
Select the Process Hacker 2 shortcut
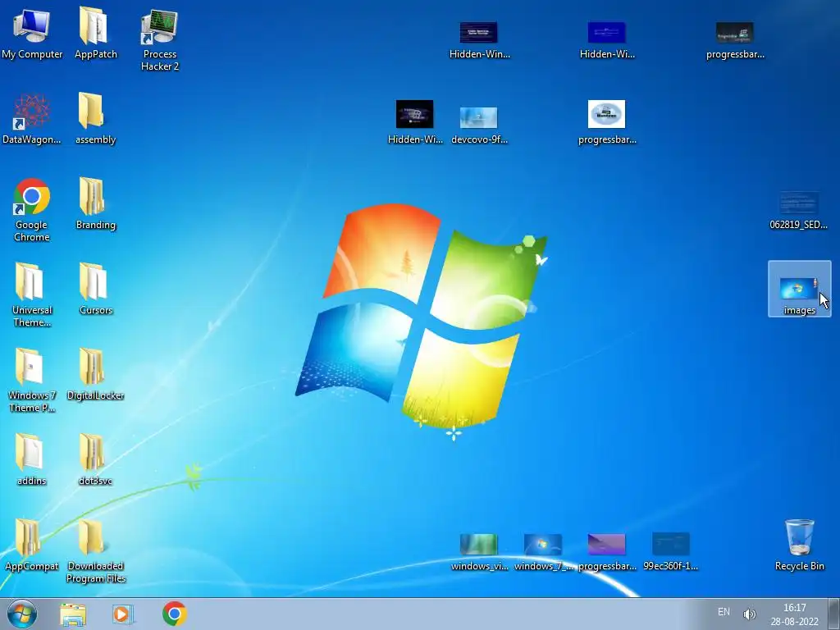click(x=160, y=40)
